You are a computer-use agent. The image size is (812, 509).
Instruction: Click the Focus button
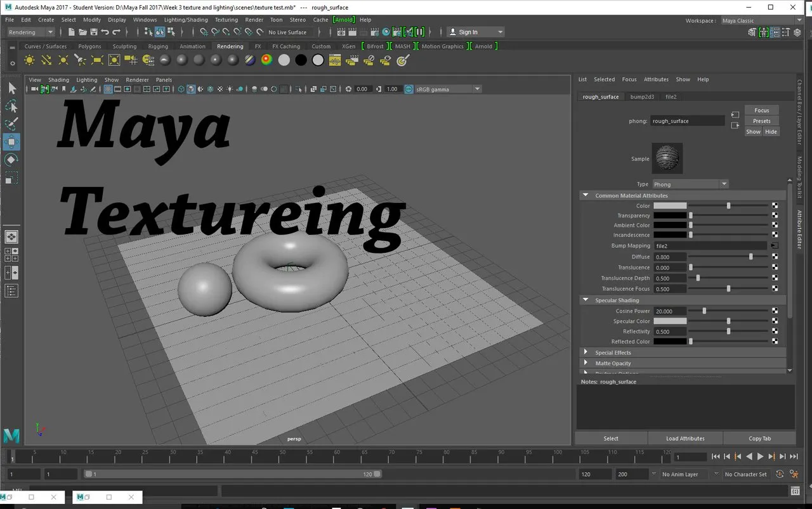coord(762,110)
